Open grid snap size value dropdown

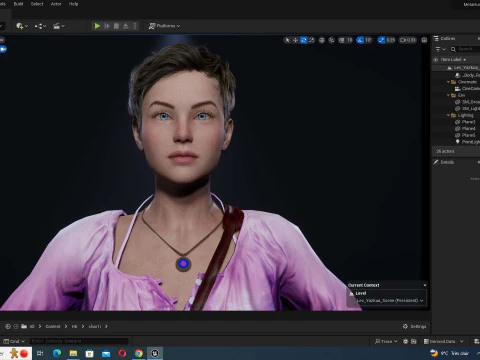click(x=349, y=40)
